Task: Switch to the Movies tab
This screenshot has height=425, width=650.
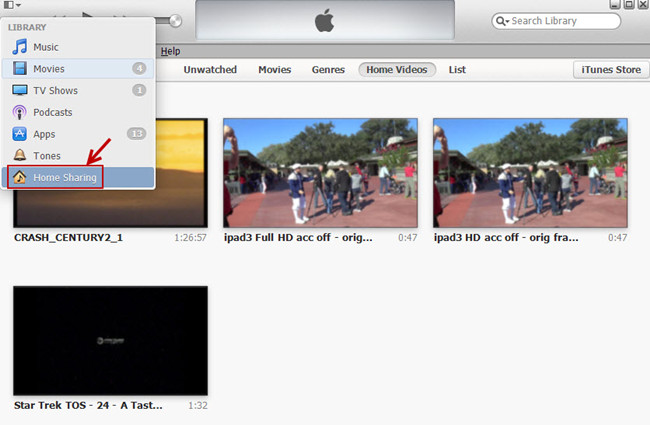Action: pyautogui.click(x=274, y=69)
